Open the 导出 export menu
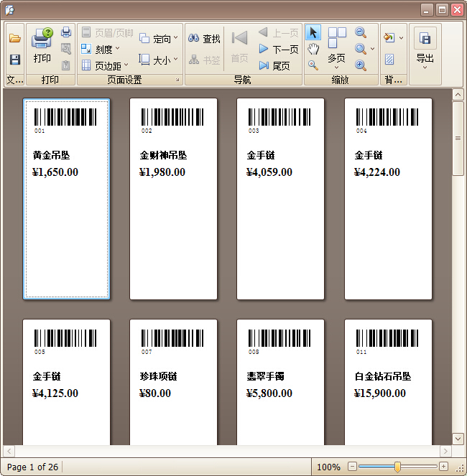The width and height of the screenshot is (467, 476). [x=425, y=49]
